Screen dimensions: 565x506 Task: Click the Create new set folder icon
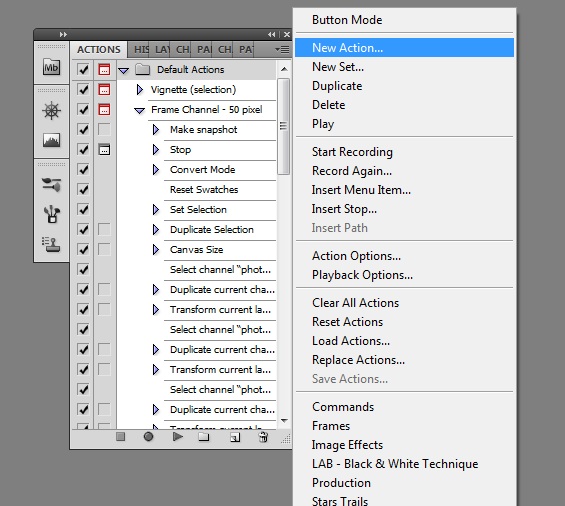click(204, 437)
